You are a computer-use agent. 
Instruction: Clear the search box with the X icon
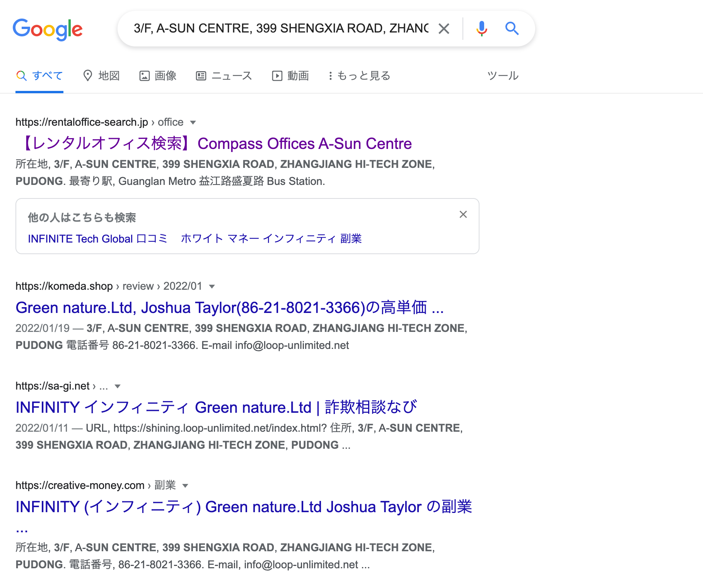pyautogui.click(x=444, y=29)
